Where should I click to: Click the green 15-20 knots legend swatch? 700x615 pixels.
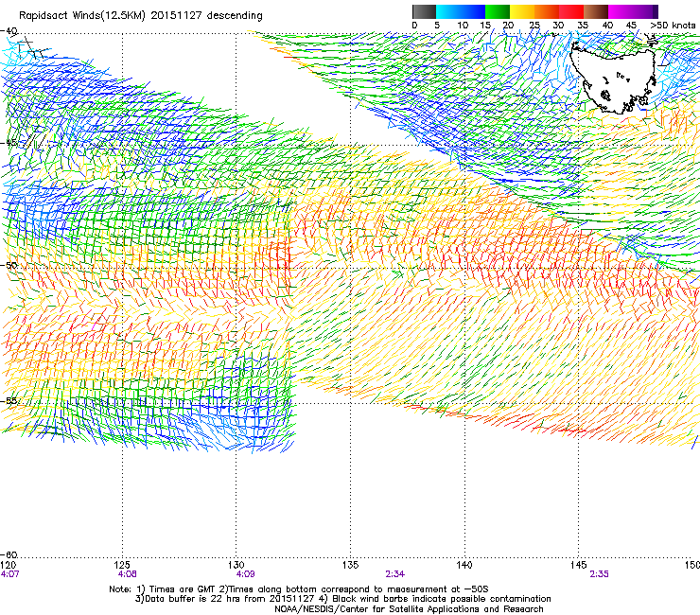tap(498, 11)
